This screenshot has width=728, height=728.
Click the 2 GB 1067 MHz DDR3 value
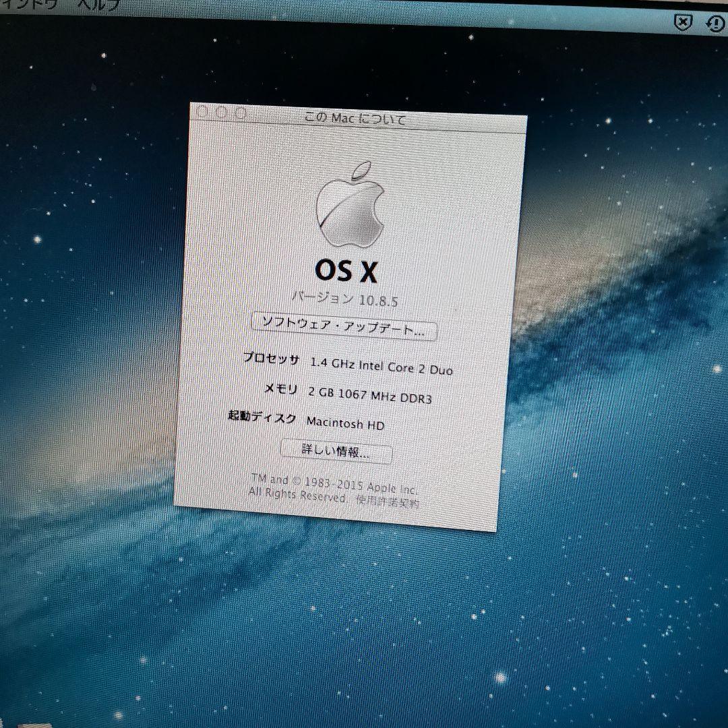coord(370,395)
